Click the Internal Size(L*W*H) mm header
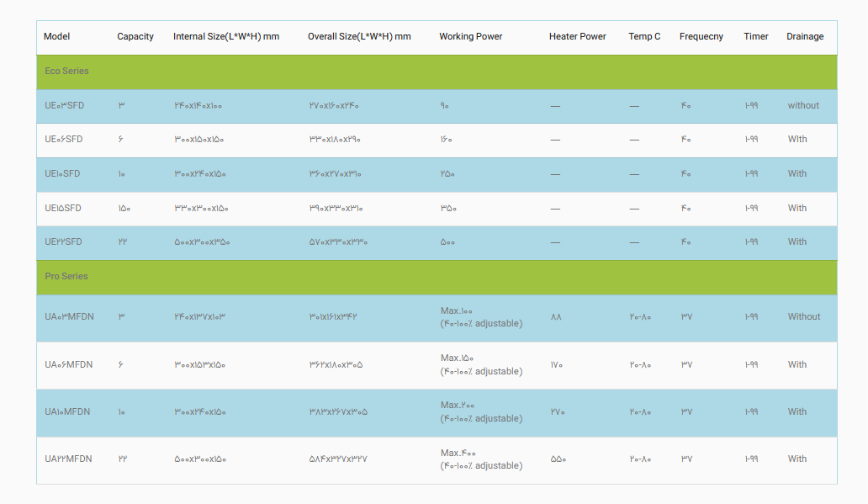This screenshot has width=868, height=504. click(x=226, y=37)
